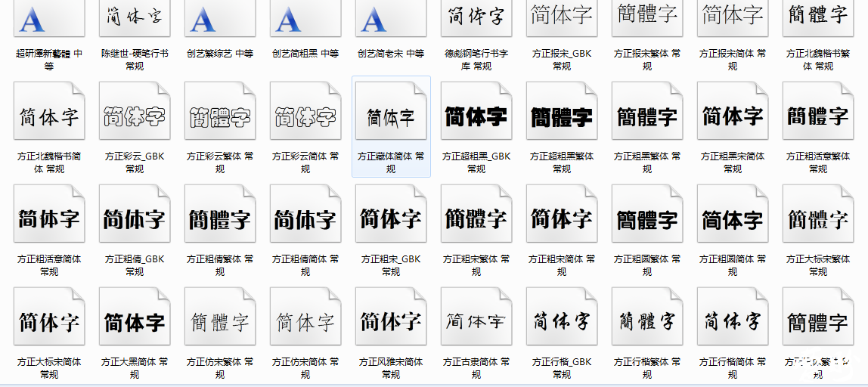Select the file name '方正报宋简体 常规'
This screenshot has width=868, height=387.
(733, 60)
